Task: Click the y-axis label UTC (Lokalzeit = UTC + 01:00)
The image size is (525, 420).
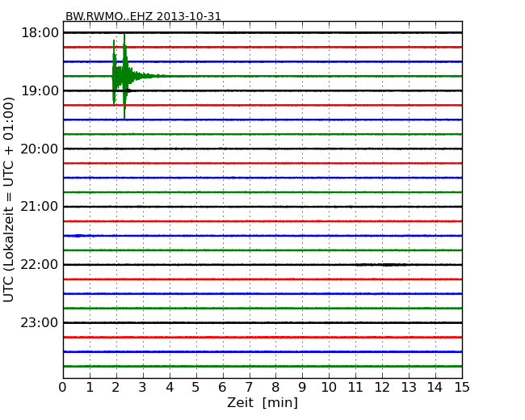Action: point(9,199)
